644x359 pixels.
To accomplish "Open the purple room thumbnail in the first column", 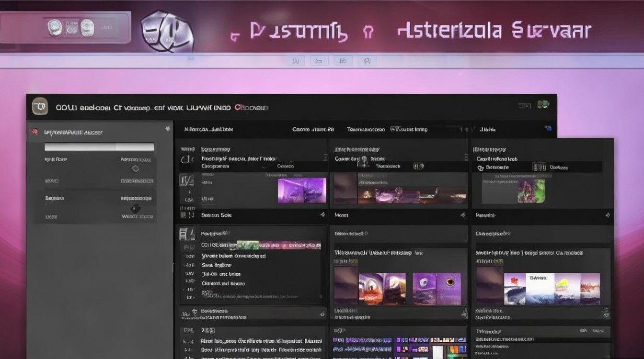I will point(302,191).
